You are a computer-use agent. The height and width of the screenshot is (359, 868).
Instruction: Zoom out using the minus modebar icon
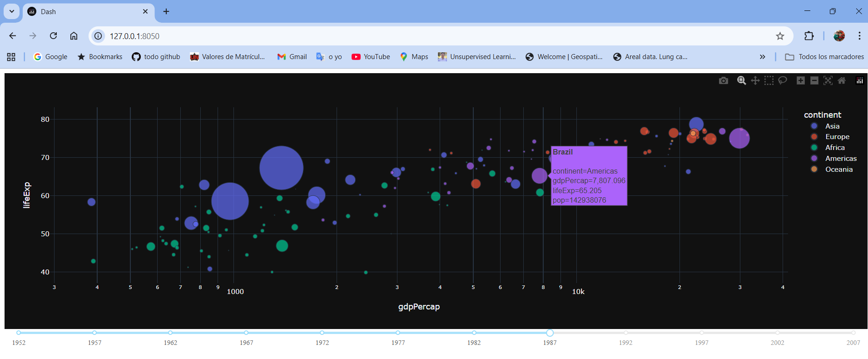[x=814, y=80]
